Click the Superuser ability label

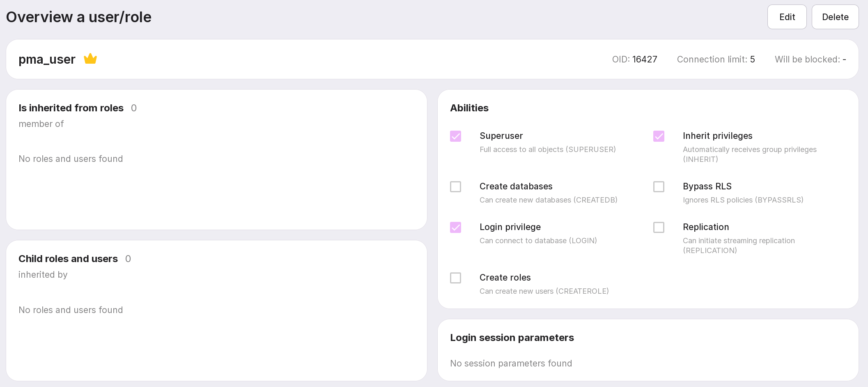tap(501, 136)
